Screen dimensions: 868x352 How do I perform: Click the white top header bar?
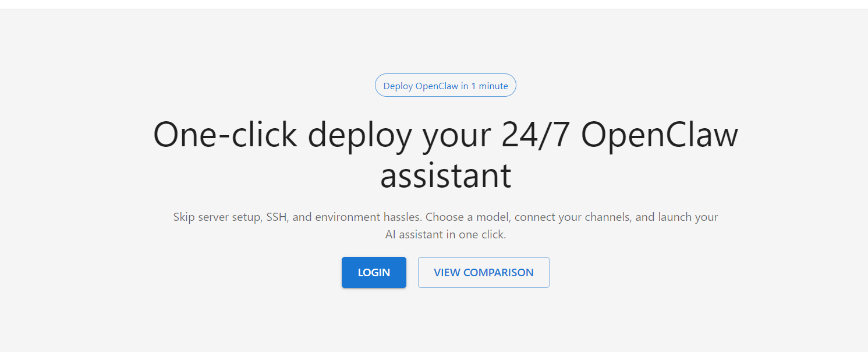point(434,4)
